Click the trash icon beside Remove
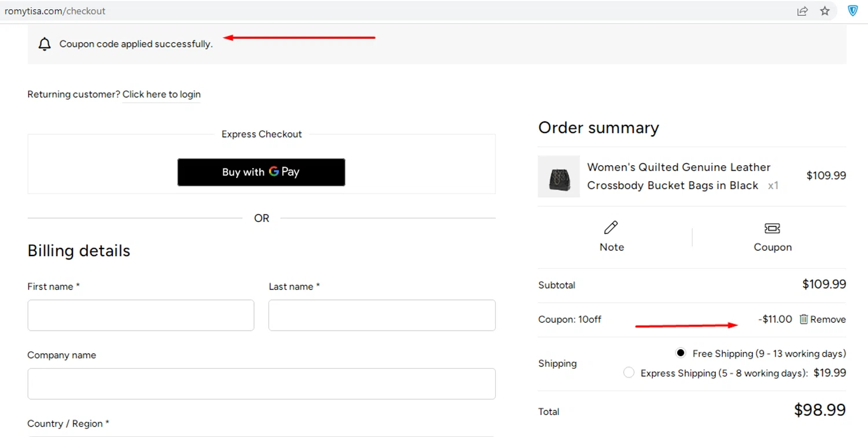This screenshot has width=868, height=437. 803,319
